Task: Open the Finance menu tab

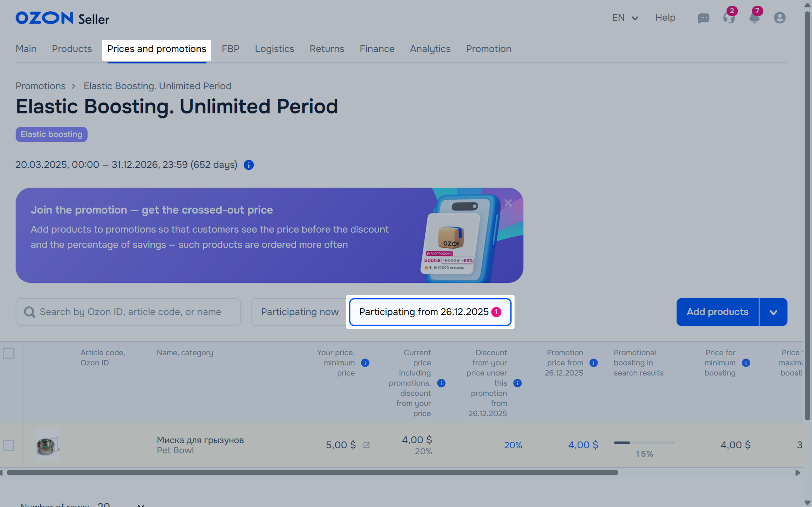Action: point(377,49)
